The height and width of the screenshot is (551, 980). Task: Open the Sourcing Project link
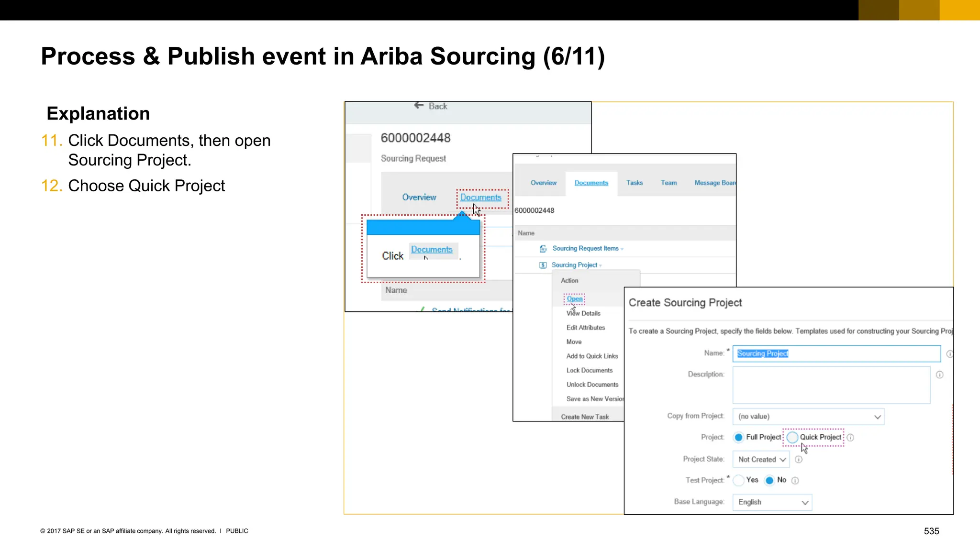point(574,265)
